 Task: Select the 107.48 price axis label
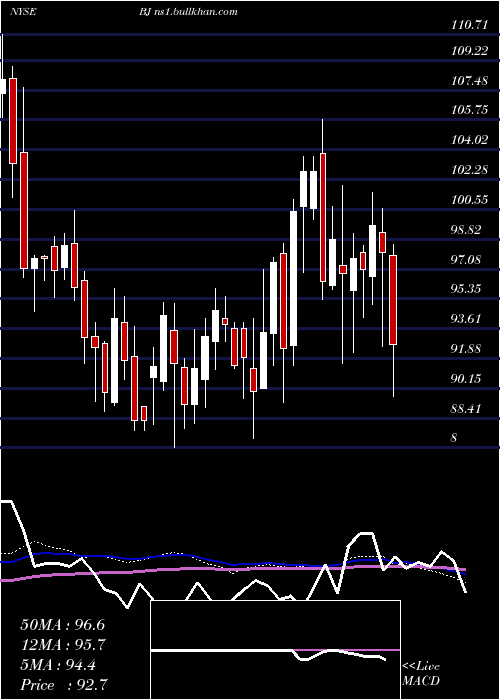469,81
